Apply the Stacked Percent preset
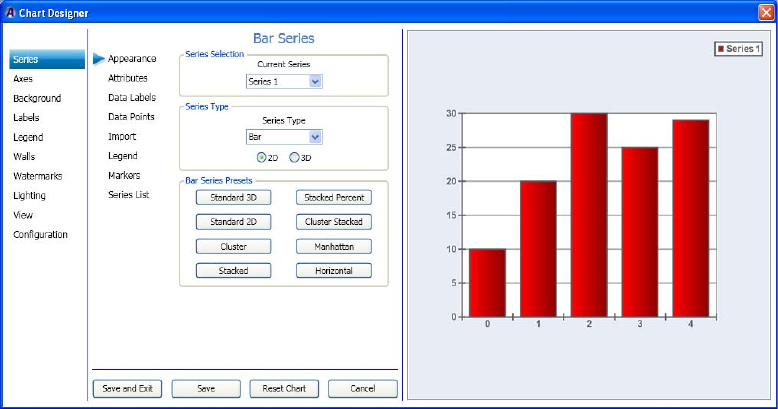 (334, 198)
